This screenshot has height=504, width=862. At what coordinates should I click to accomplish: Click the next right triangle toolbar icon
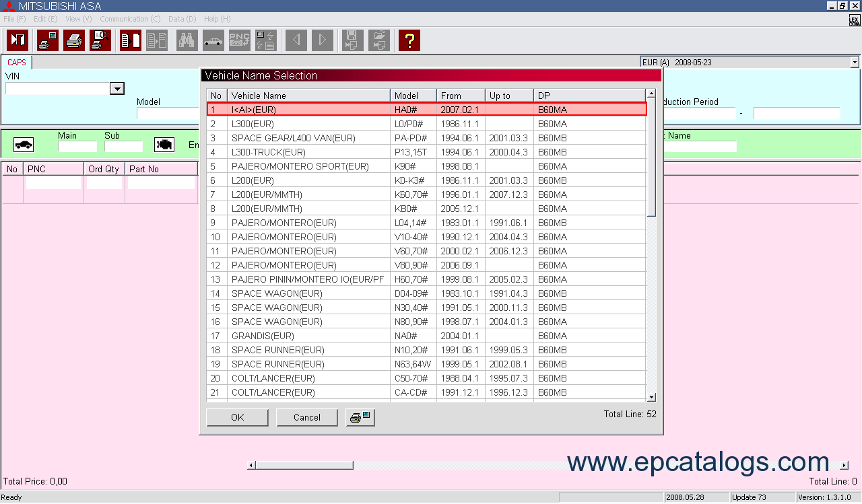pos(323,40)
